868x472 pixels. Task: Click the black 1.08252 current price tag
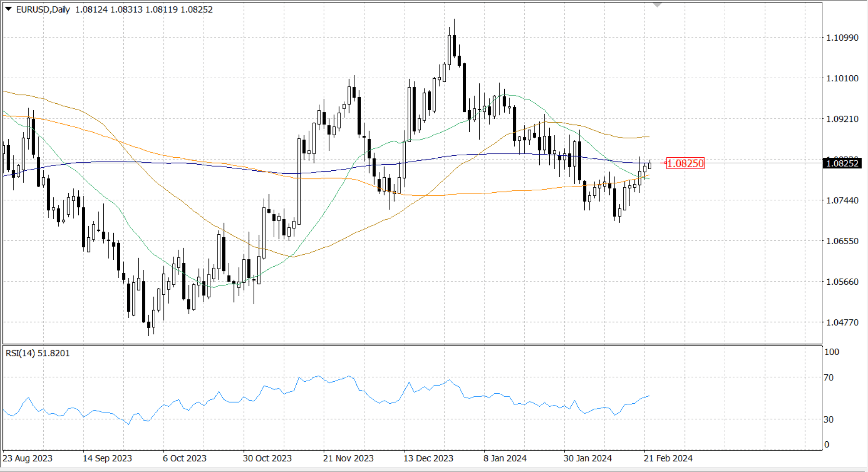click(842, 163)
